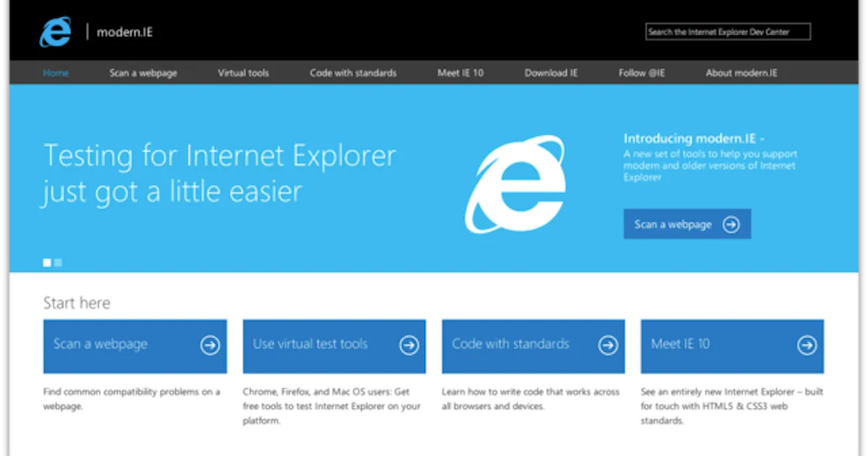Click the Scan a webpage button in the blue banner

click(x=687, y=224)
